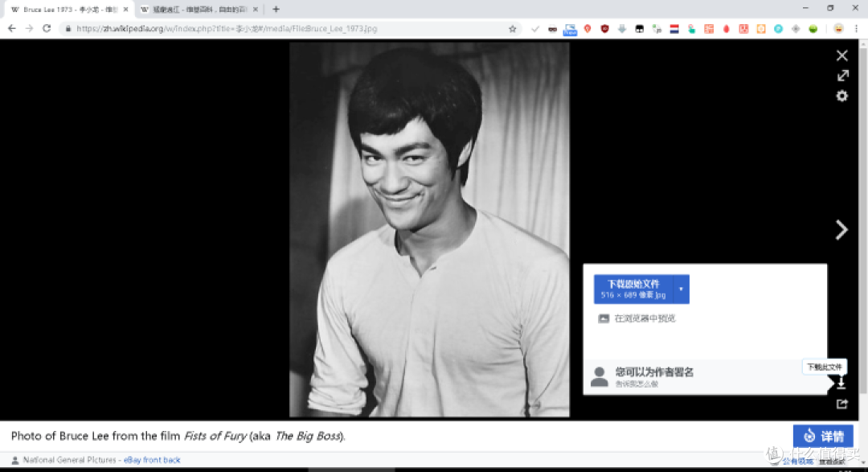Image resolution: width=868 pixels, height=472 pixels.
Task: Click the red square stamp extension icon
Action: pos(743,29)
